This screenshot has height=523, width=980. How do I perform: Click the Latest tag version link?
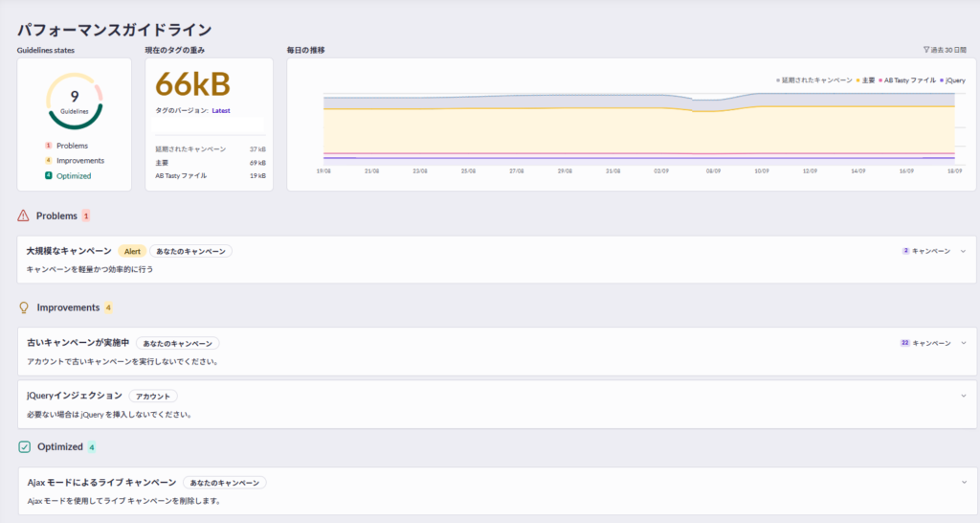coord(221,111)
